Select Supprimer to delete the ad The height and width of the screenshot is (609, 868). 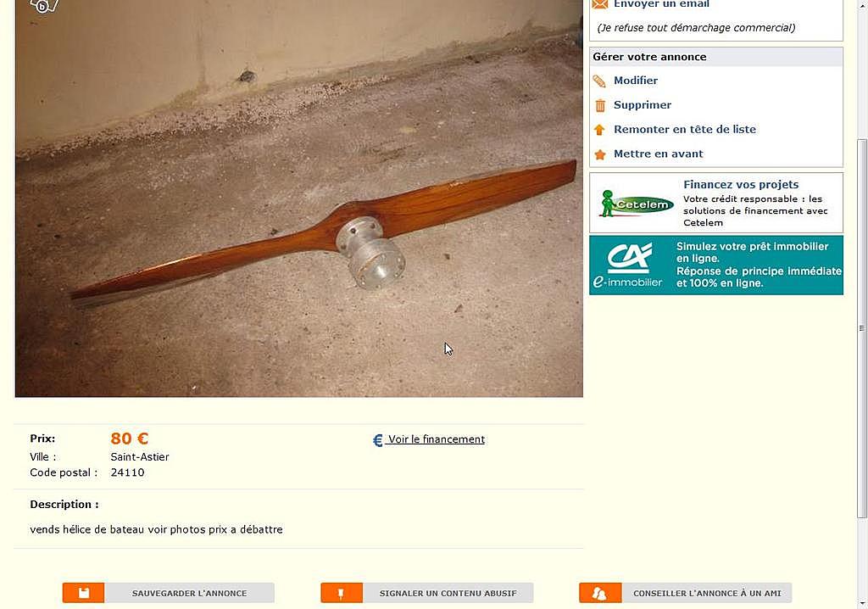[643, 104]
